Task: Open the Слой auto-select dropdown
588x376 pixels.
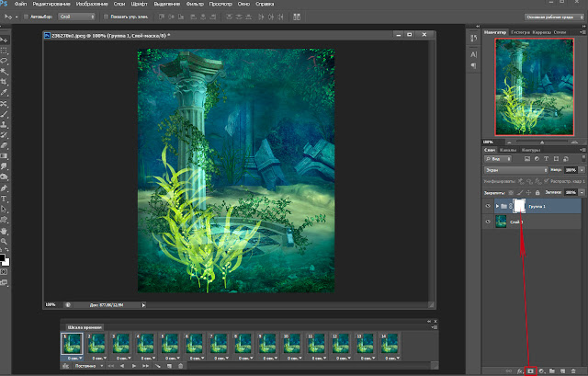Action: coord(77,17)
